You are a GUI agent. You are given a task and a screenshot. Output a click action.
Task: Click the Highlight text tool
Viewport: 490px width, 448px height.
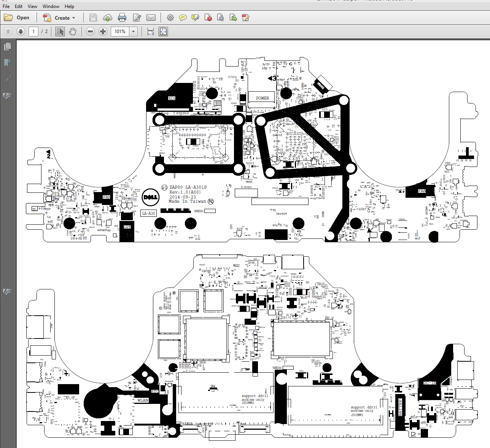click(x=196, y=17)
